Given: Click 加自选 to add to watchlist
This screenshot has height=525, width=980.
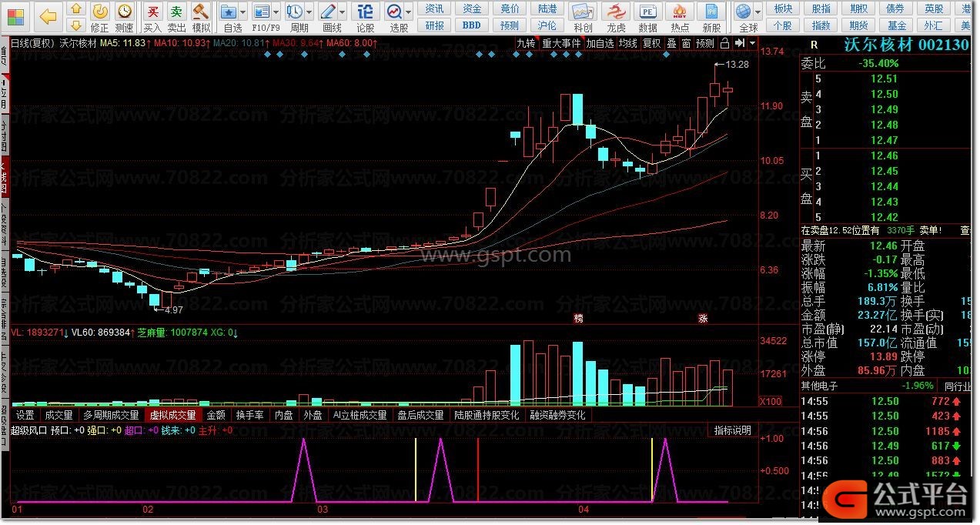Looking at the screenshot, I should tap(600, 44).
